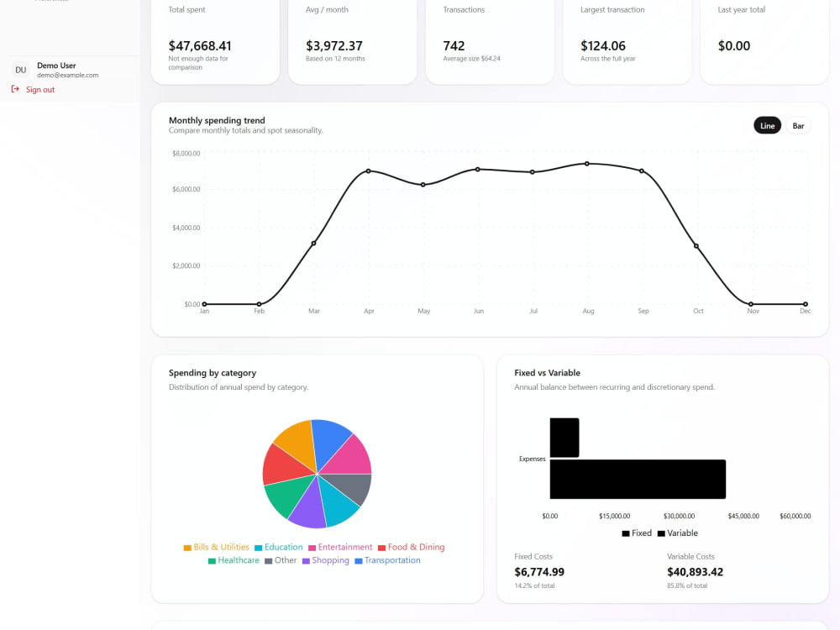Click the 742 transactions count

click(454, 46)
